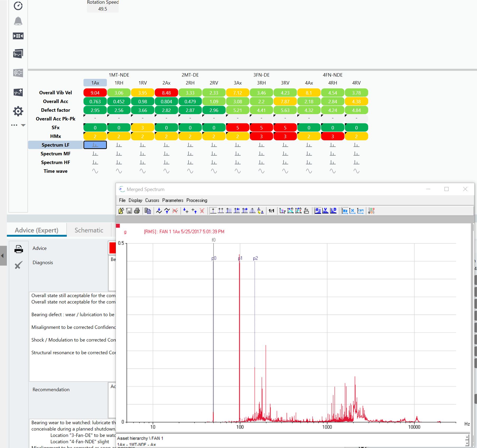Open the Processing menu
The image size is (477, 448).
coord(197,200)
